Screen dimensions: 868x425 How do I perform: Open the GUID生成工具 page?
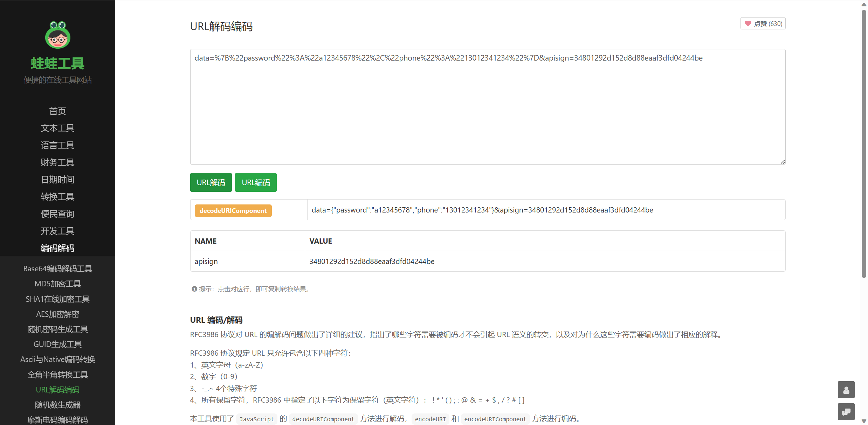click(x=57, y=344)
